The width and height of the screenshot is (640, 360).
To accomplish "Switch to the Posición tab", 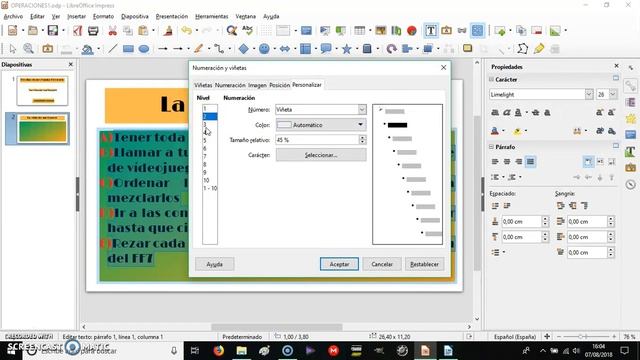I will pos(280,85).
